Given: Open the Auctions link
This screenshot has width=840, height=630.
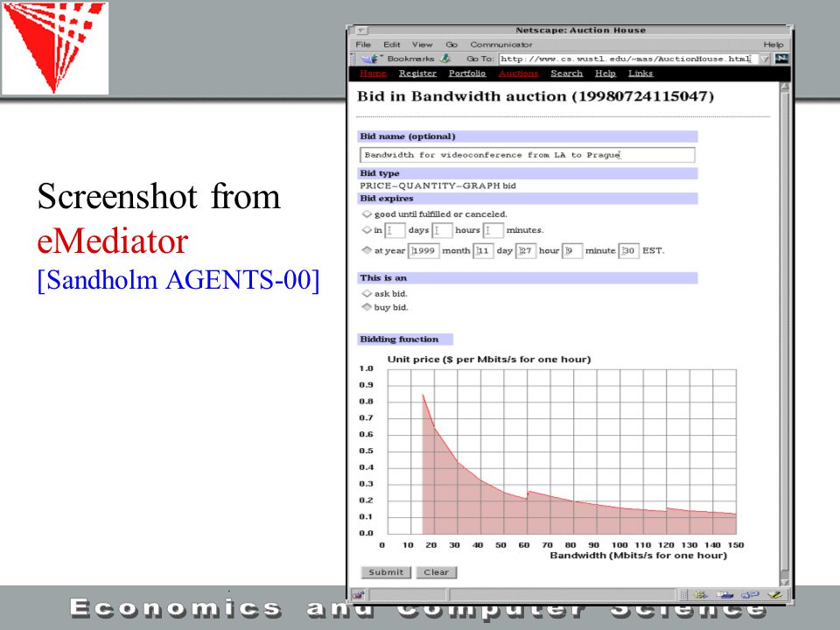Looking at the screenshot, I should tap(518, 73).
